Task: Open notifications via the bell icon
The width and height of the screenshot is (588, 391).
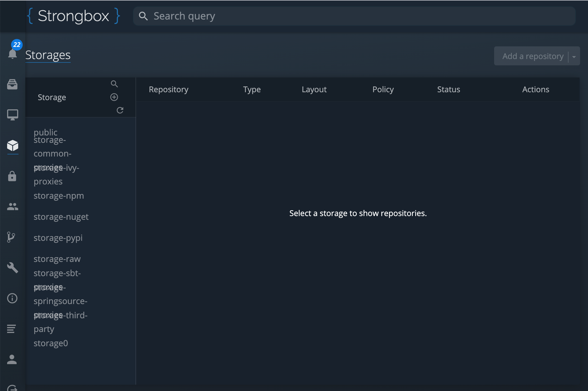Action: click(12, 54)
